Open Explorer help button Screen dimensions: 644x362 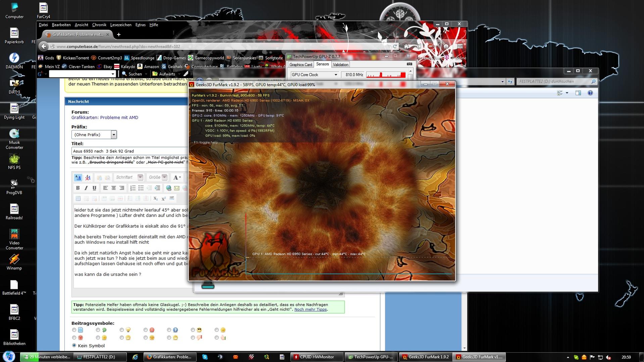pos(590,93)
